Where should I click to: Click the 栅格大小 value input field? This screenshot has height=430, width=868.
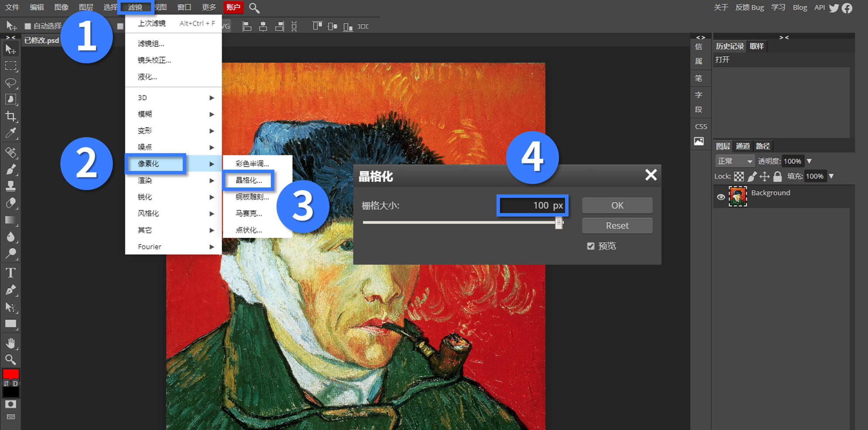point(532,205)
